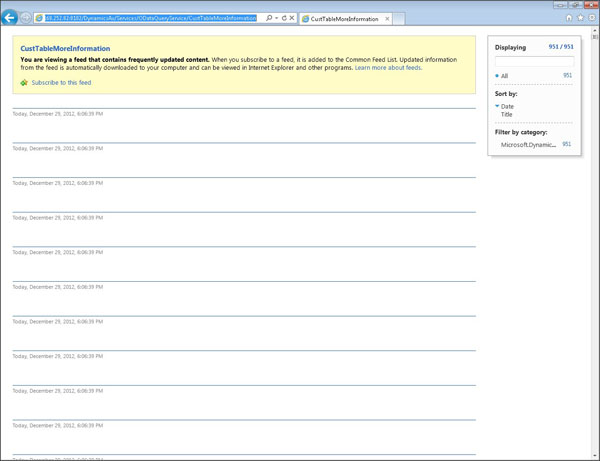Click the Forward navigation arrow
The width and height of the screenshot is (600, 461).
pyautogui.click(x=26, y=18)
